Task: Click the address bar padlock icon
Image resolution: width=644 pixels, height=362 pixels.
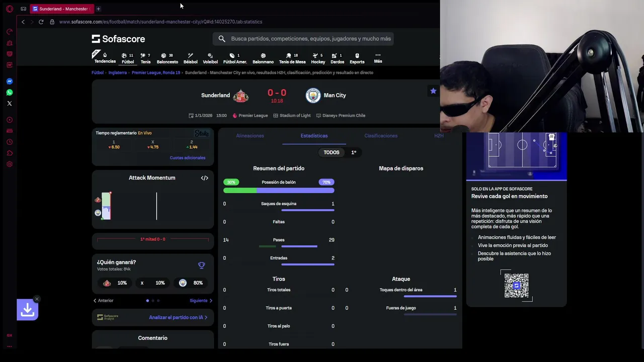Action: click(52, 22)
